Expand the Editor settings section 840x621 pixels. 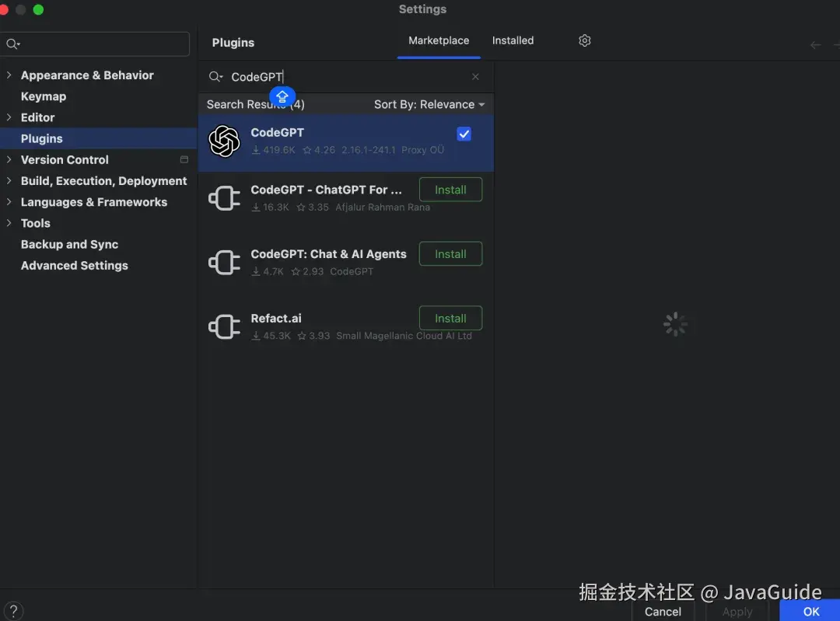(9, 117)
